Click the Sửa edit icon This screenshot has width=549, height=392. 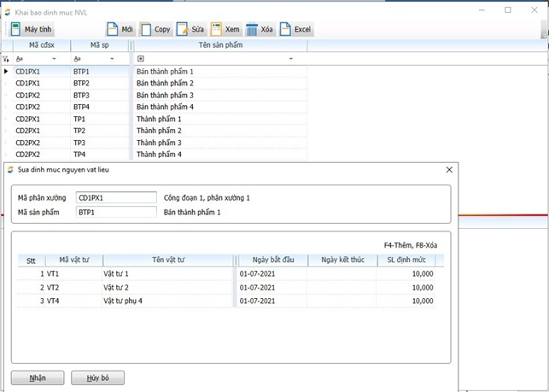click(183, 29)
